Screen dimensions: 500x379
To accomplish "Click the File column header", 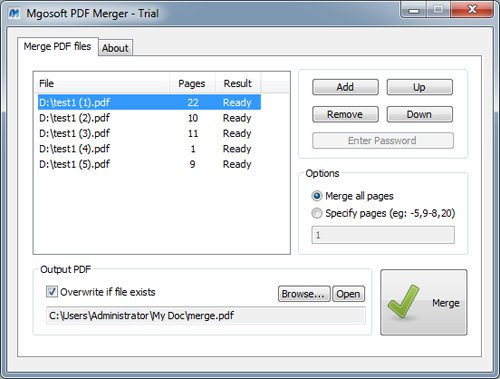I will 102,83.
